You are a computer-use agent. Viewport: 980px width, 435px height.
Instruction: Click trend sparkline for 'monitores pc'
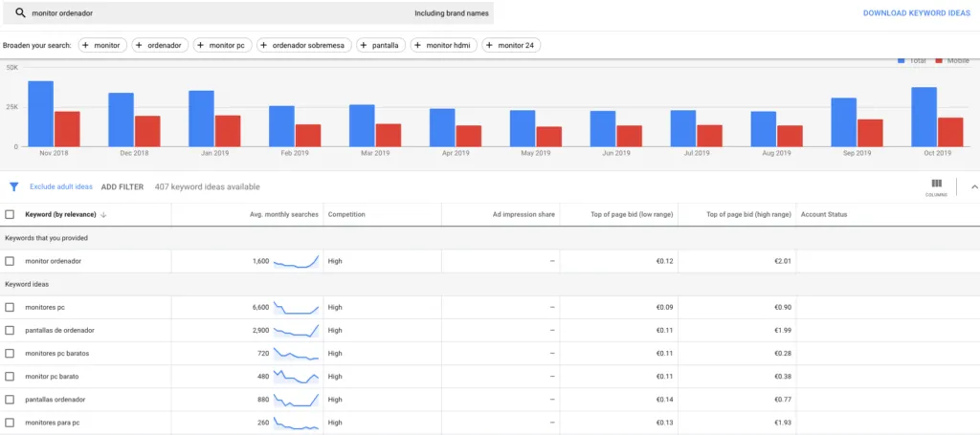297,307
